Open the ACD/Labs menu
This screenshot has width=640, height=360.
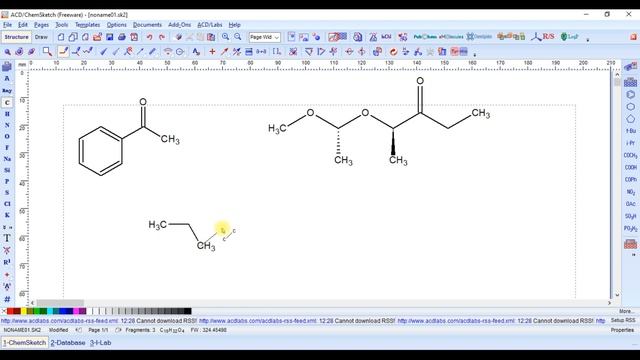(209, 25)
